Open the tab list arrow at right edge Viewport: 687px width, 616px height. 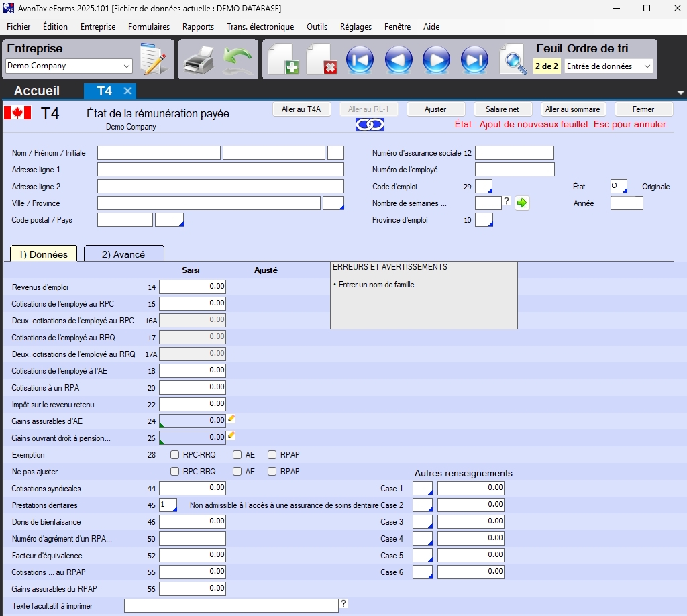(x=680, y=93)
